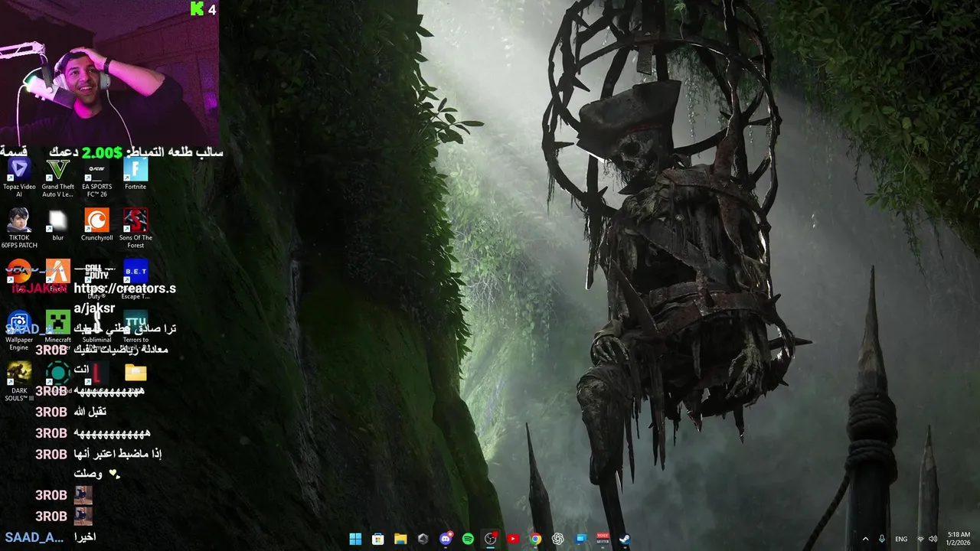Open the orange FiveM desktop icon

pos(58,272)
